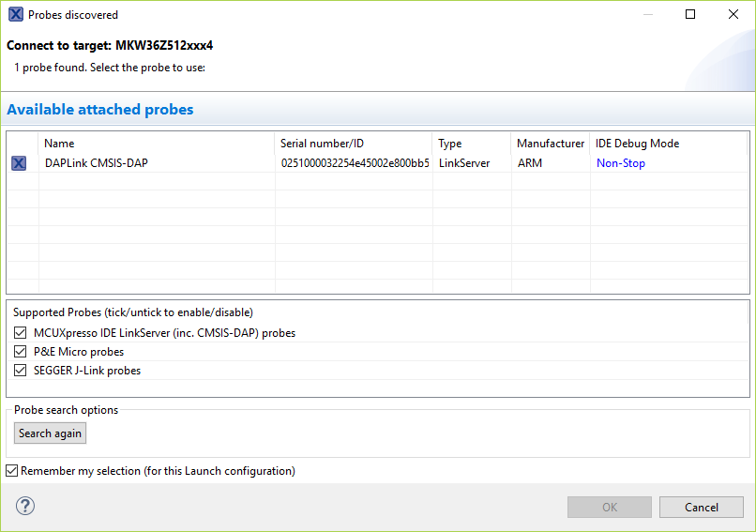The width and height of the screenshot is (756, 532).
Task: Click the probe serial number cell
Action: point(355,163)
